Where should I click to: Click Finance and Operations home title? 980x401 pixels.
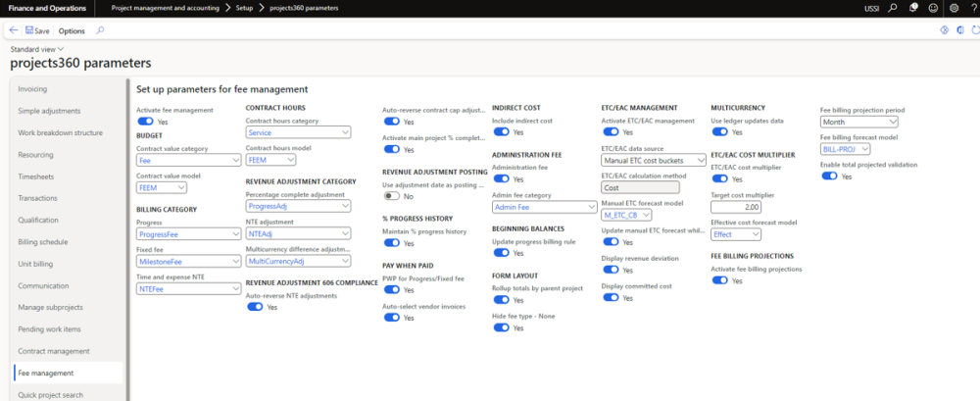[x=47, y=8]
